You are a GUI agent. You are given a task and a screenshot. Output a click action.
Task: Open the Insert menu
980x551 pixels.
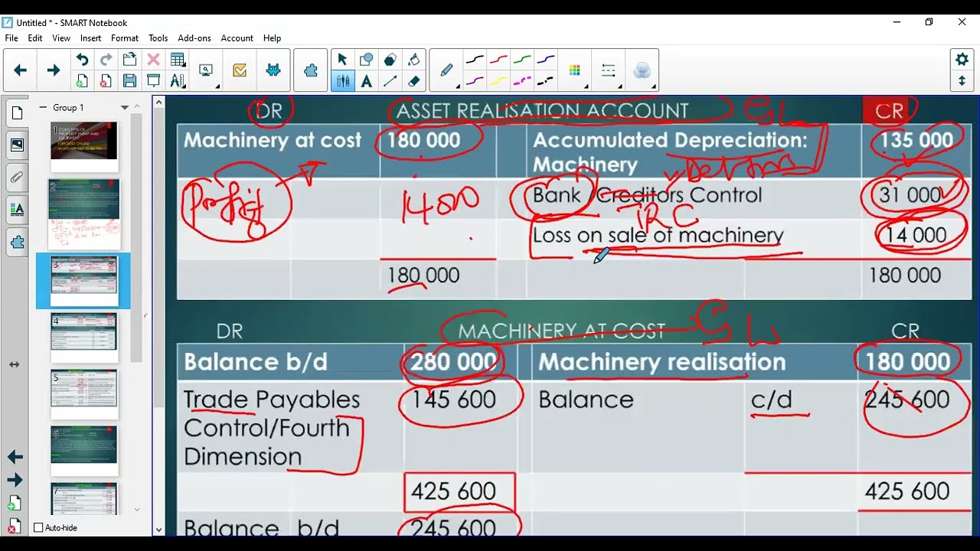pos(90,38)
